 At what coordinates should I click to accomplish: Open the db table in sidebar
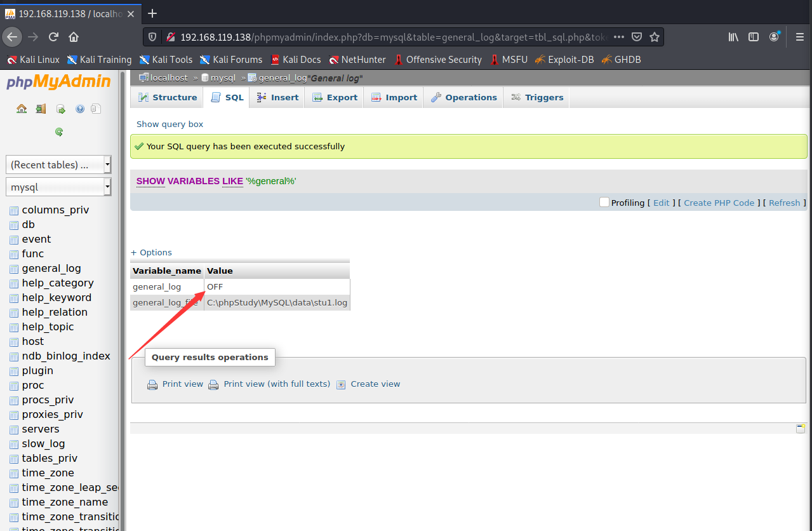pos(29,225)
